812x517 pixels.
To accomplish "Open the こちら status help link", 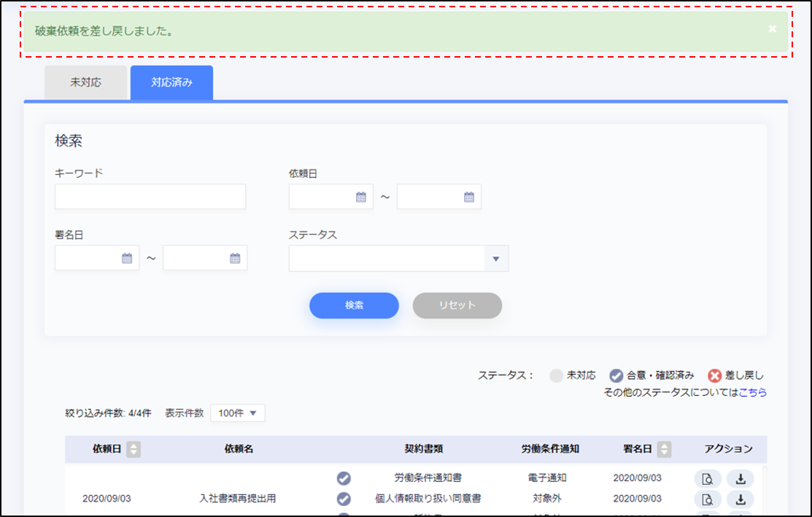I will point(752,392).
